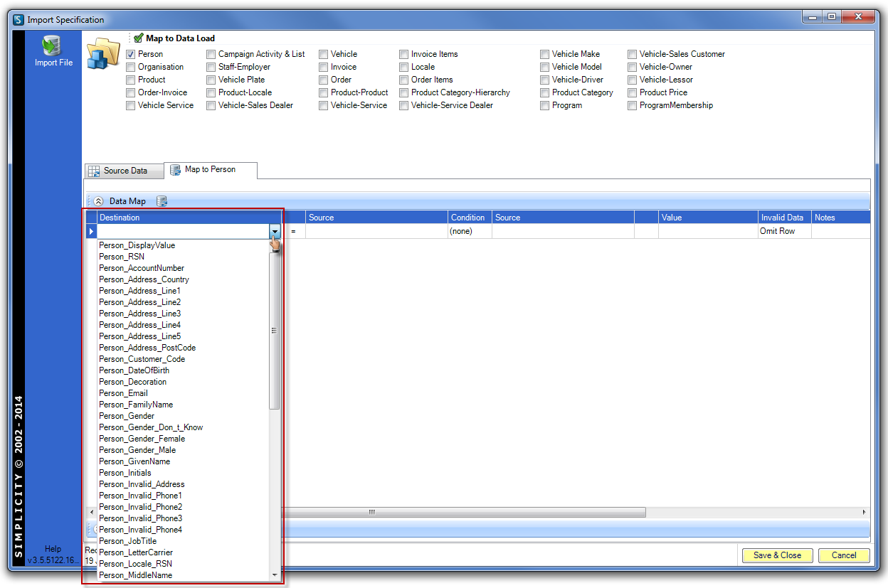This screenshot has width=888, height=588.
Task: Click the Condition column header
Action: click(470, 218)
